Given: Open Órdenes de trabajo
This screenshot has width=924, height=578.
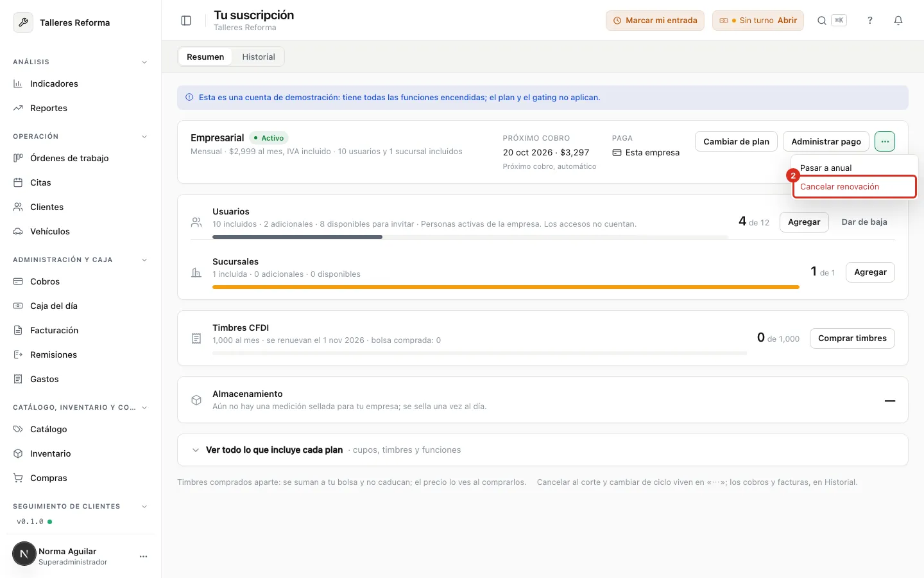Looking at the screenshot, I should 80,158.
